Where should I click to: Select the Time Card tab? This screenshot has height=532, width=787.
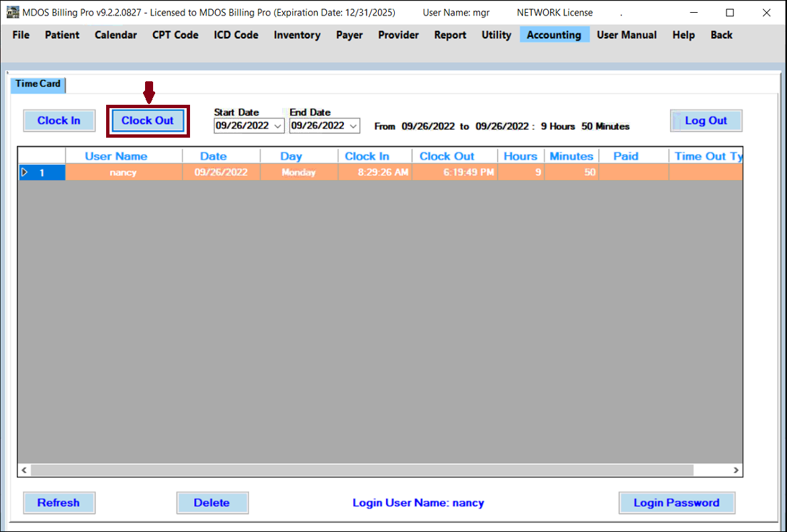point(38,84)
